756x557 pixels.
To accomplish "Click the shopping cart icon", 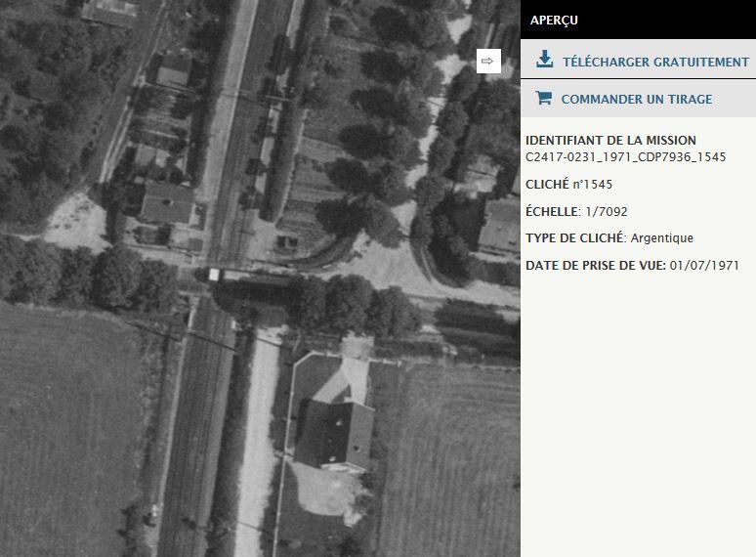I will (x=543, y=99).
